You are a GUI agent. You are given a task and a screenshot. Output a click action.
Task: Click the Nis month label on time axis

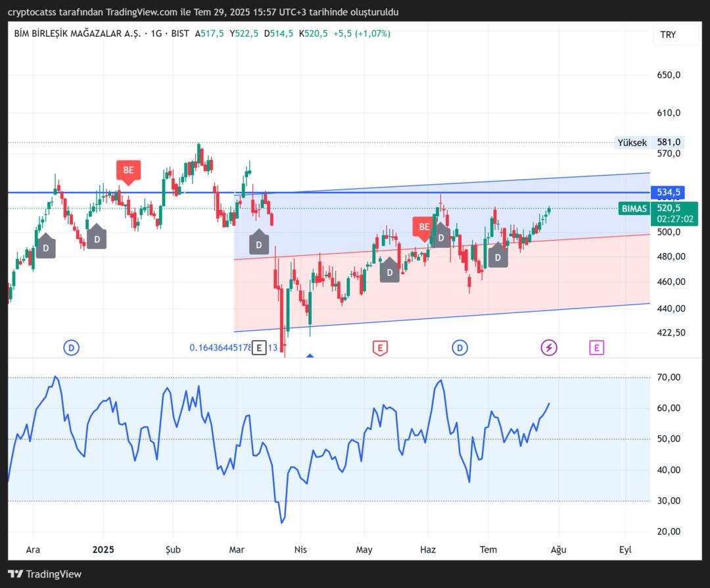tap(300, 549)
